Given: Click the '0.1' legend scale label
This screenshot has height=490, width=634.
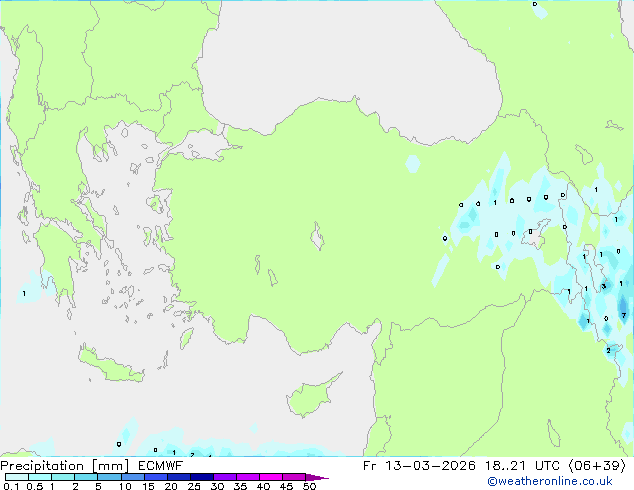Looking at the screenshot, I should point(11,486).
